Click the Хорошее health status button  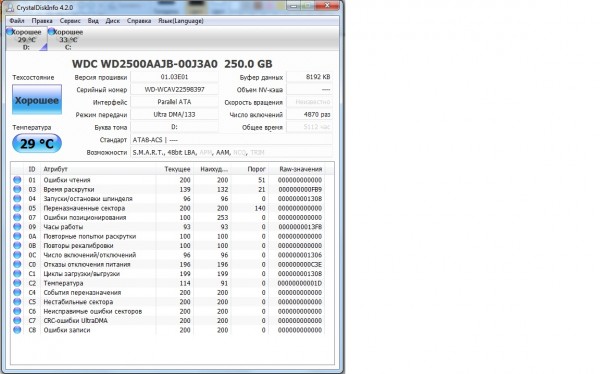37,100
